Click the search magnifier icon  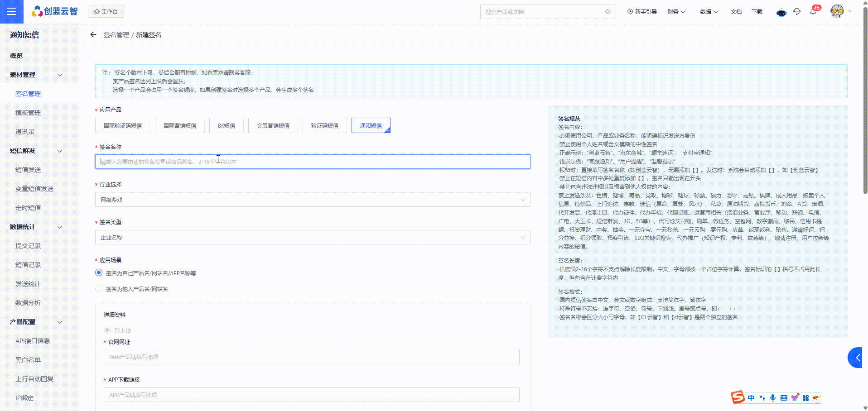[x=608, y=12]
